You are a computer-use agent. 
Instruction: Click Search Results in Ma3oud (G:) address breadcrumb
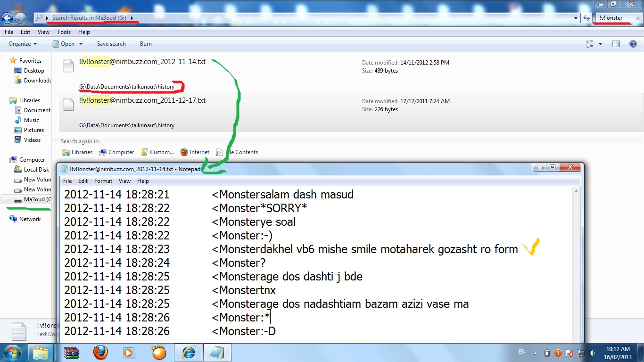(90, 18)
